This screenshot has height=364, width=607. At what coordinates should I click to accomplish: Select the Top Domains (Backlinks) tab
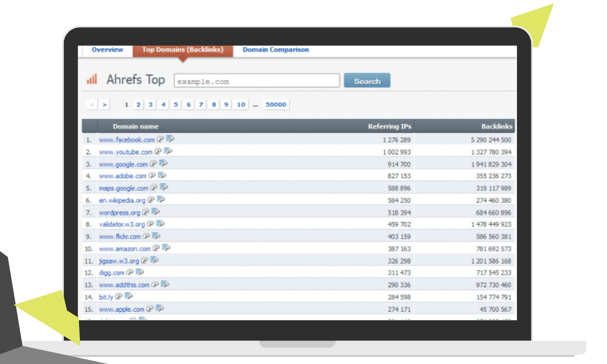(x=183, y=50)
